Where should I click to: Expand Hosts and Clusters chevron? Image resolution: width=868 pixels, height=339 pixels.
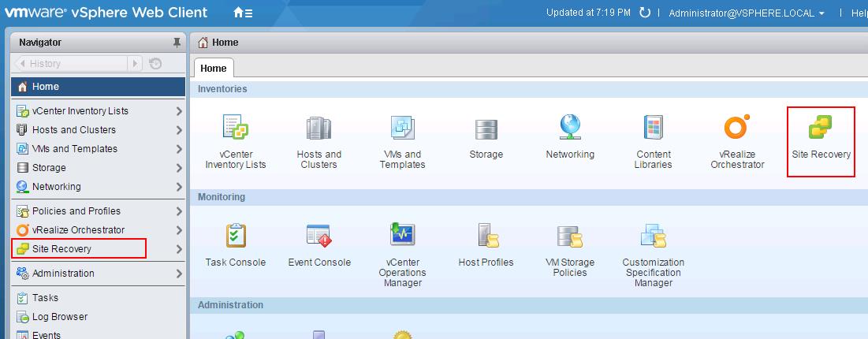click(179, 129)
